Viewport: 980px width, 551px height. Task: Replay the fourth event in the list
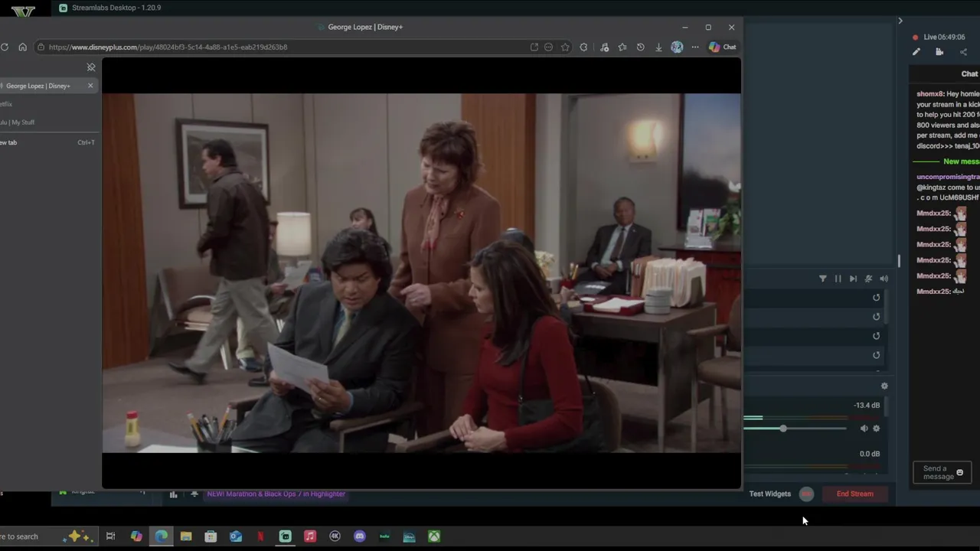[x=877, y=355]
